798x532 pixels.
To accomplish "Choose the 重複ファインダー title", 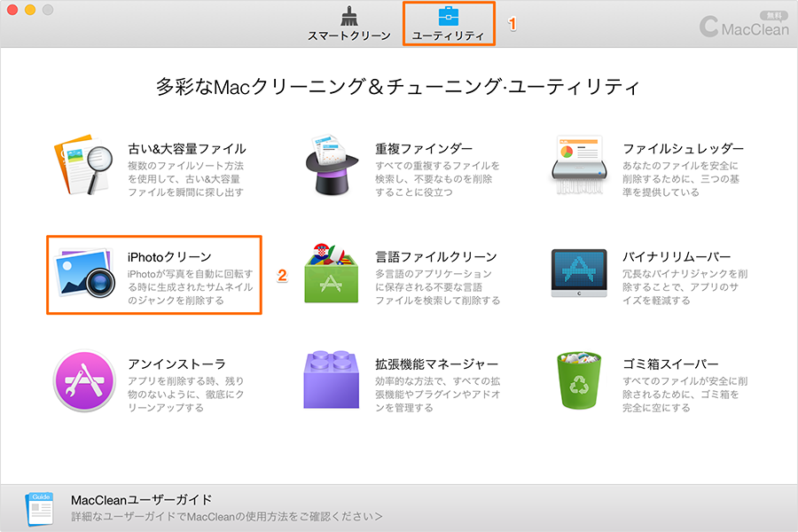I will pyautogui.click(x=424, y=149).
